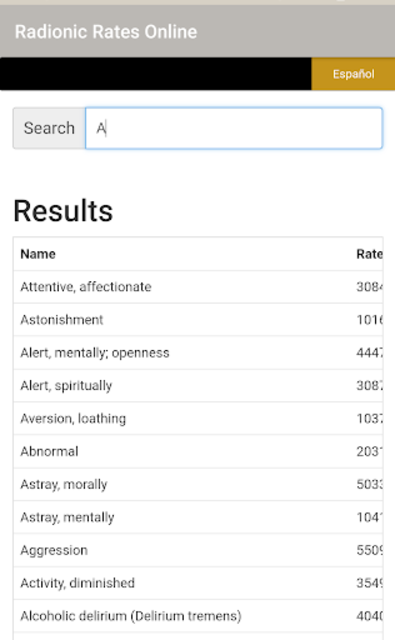Select the Astray, mentally row
Screen dimensions: 395x640
point(198,517)
